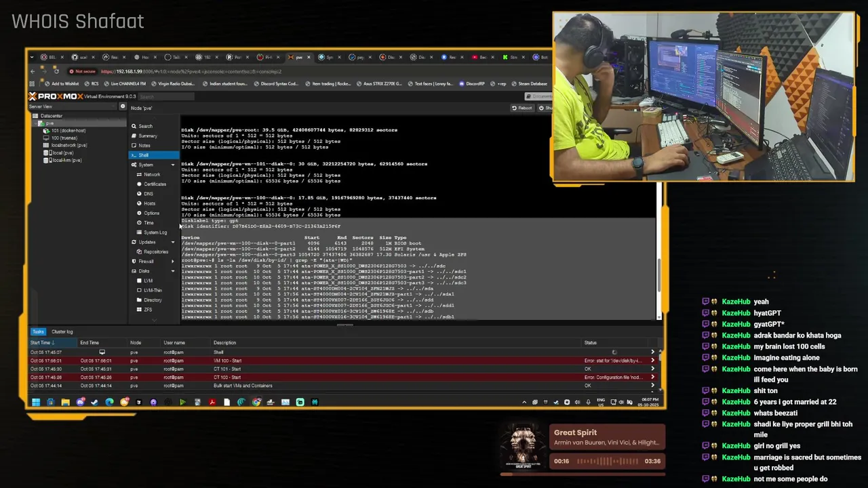This screenshot has width=868, height=488.
Task: Select container 101 (docker-host)
Action: (68, 131)
